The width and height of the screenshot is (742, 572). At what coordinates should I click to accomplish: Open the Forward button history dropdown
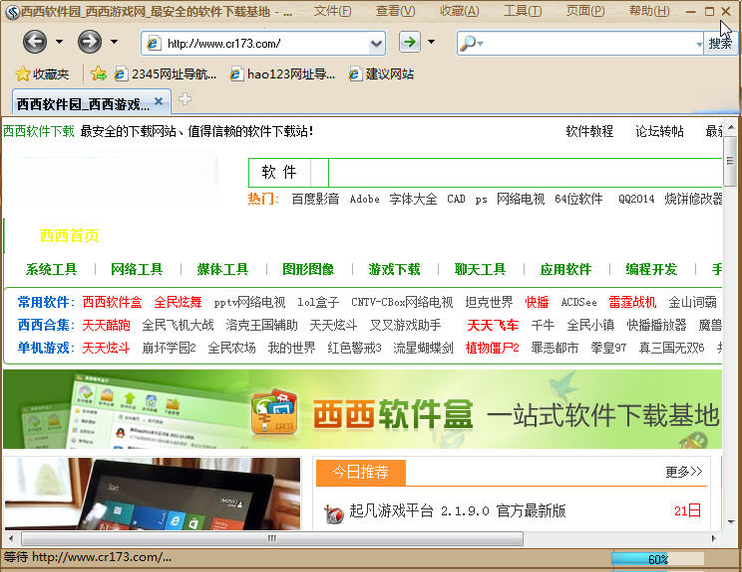click(x=114, y=42)
